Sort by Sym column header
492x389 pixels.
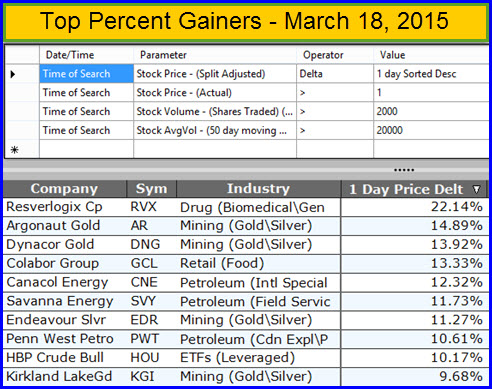pos(151,189)
